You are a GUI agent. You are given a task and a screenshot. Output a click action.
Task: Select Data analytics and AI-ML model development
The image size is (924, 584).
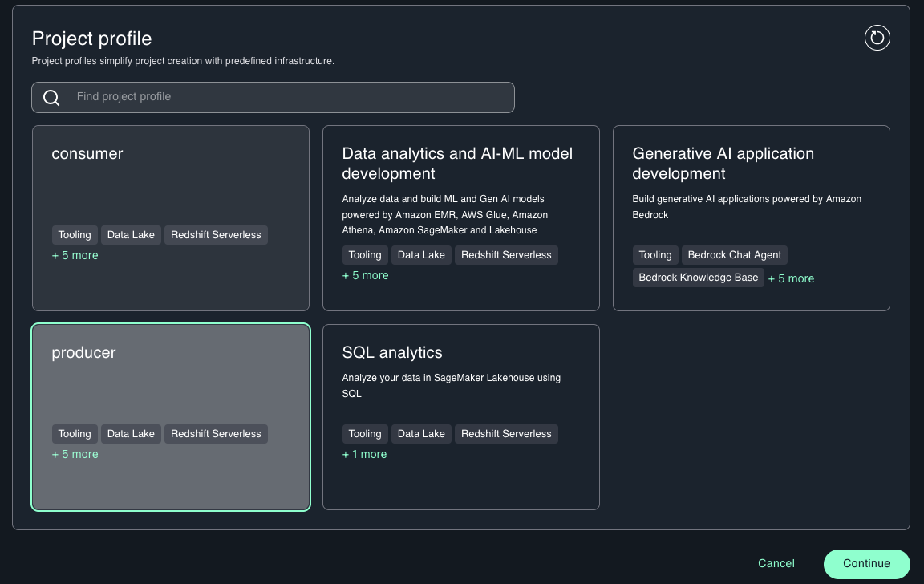pos(460,164)
